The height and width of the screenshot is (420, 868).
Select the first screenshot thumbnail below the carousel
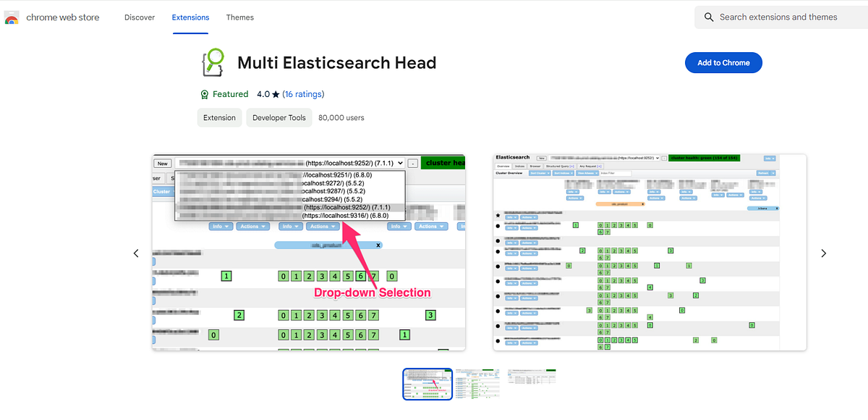pyautogui.click(x=427, y=383)
